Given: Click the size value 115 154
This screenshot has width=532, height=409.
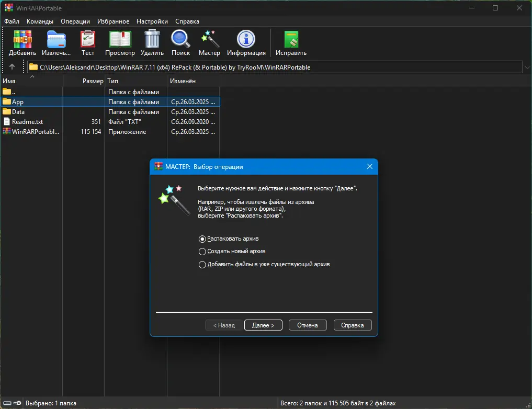Looking at the screenshot, I should coord(90,132).
